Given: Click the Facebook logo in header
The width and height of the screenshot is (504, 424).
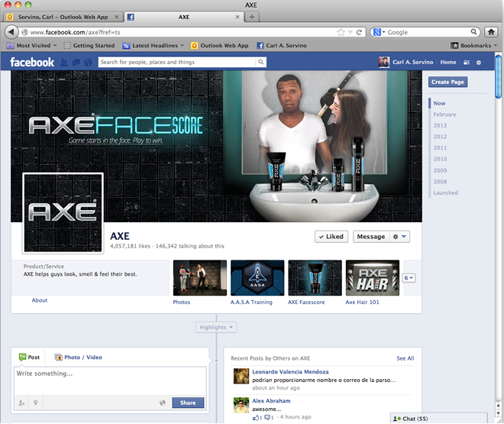Looking at the screenshot, I should [31, 62].
